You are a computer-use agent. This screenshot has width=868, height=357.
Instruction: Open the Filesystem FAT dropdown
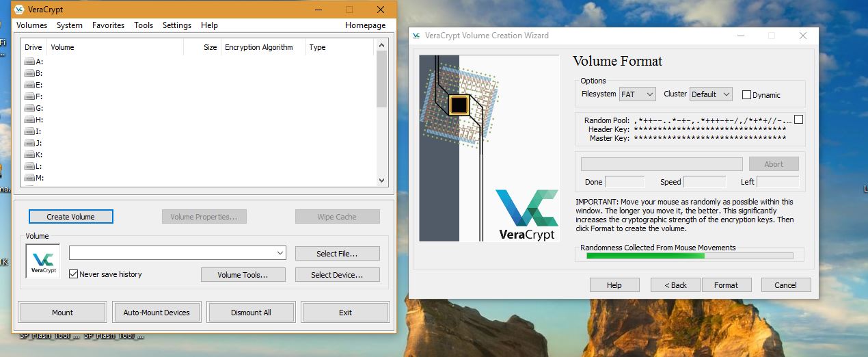click(x=637, y=94)
